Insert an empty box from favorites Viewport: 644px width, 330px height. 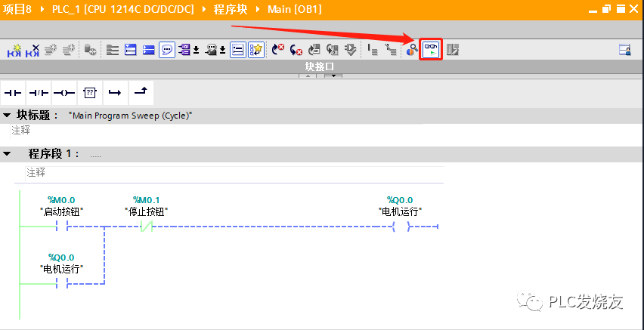click(x=89, y=93)
